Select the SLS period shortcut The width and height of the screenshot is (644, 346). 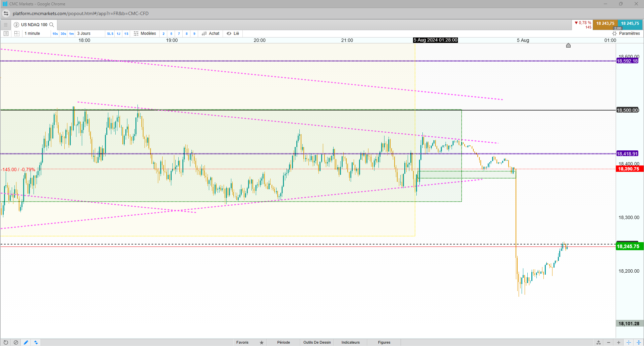pyautogui.click(x=110, y=33)
